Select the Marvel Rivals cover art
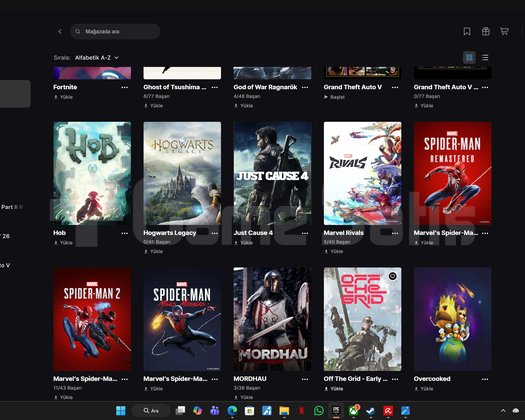This screenshot has width=525, height=420. (362, 173)
